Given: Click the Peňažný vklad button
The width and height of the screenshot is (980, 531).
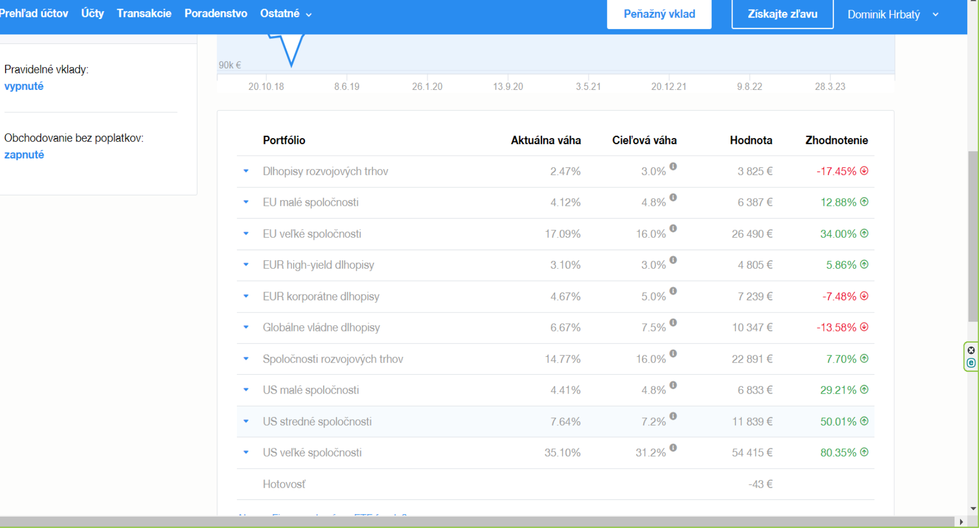Looking at the screenshot, I should 658,14.
